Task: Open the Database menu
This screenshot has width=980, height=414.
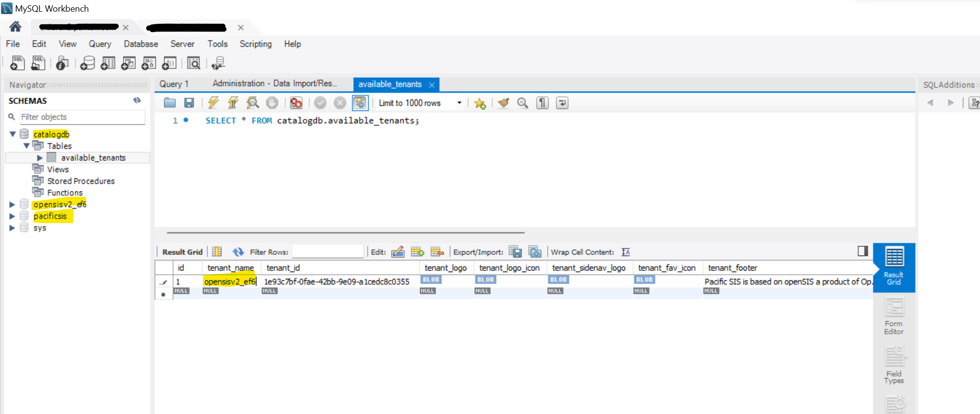Action: pos(141,44)
